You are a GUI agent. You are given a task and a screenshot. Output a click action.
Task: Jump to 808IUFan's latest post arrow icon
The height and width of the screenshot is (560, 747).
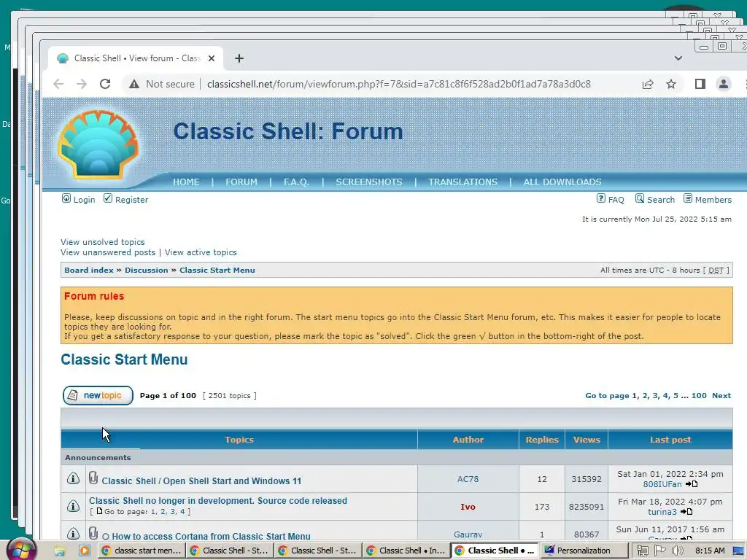692,484
